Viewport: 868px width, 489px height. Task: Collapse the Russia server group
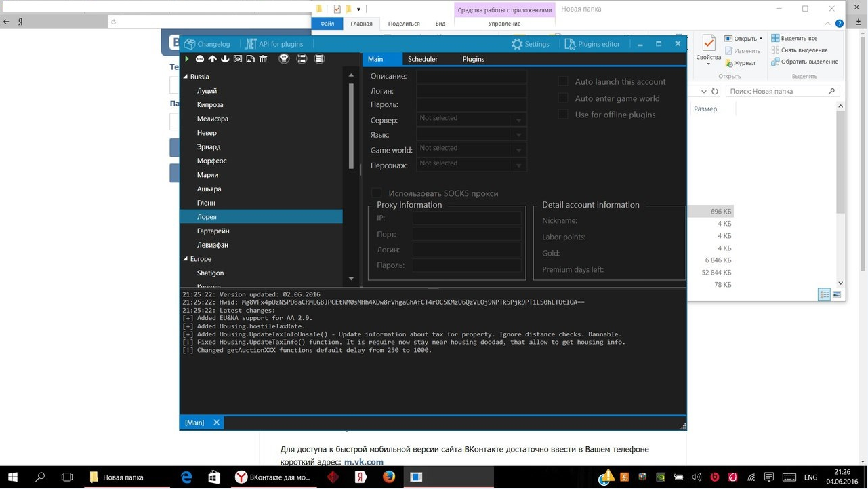[x=186, y=77]
